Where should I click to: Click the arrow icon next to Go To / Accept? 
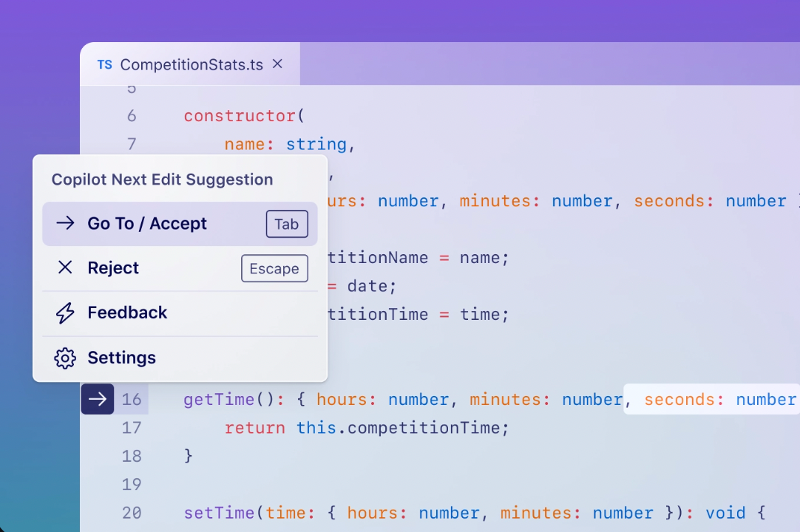pyautogui.click(x=66, y=223)
